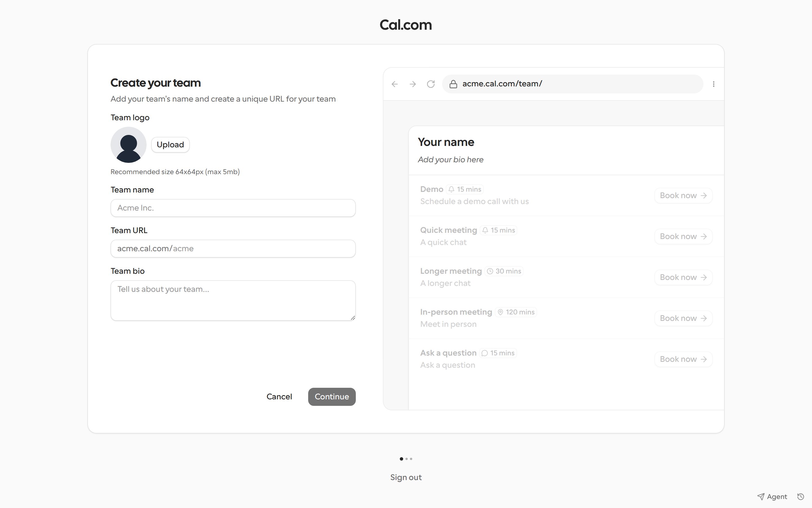Click the Agent paper-plane button
Viewport: 812px width, 508px height.
click(x=772, y=497)
